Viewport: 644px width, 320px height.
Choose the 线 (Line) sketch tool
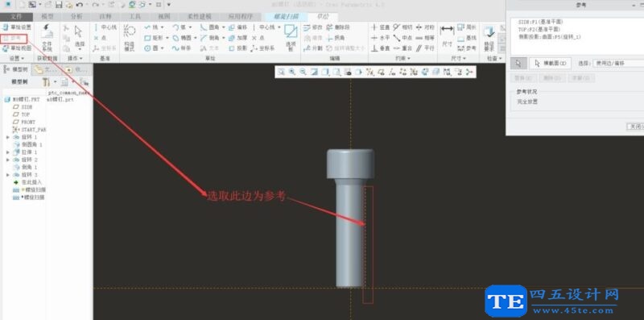click(x=152, y=27)
